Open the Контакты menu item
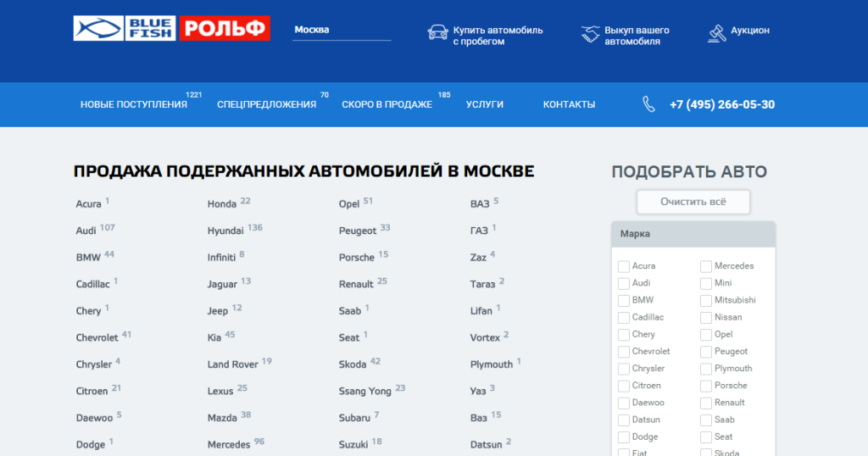The height and width of the screenshot is (456, 868). [x=569, y=104]
